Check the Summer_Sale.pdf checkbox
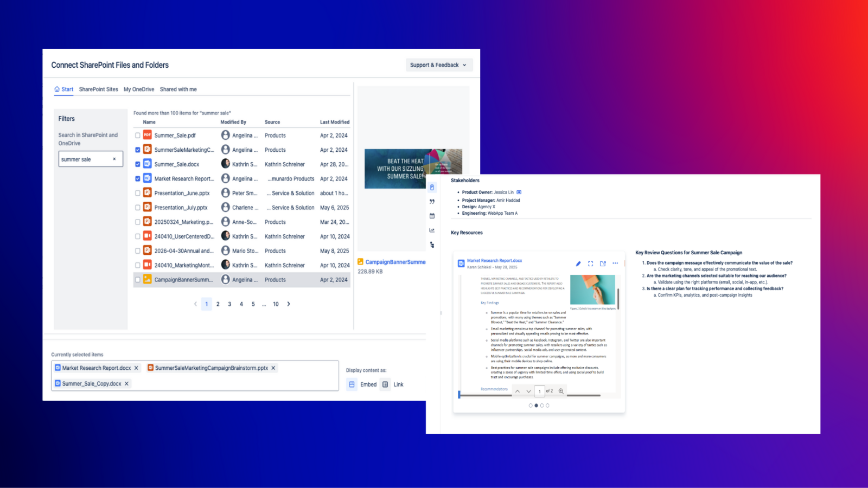 coord(138,136)
